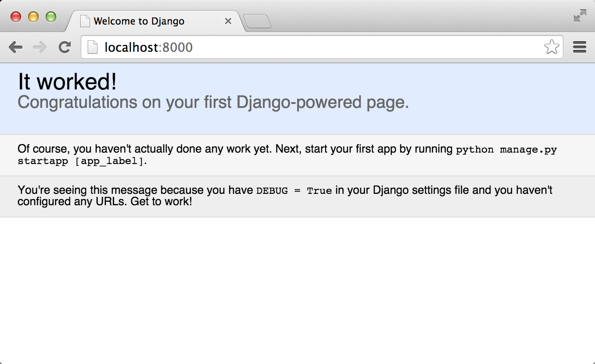Click the "startapp [app_label]" code text
595x364 pixels.
(x=81, y=161)
